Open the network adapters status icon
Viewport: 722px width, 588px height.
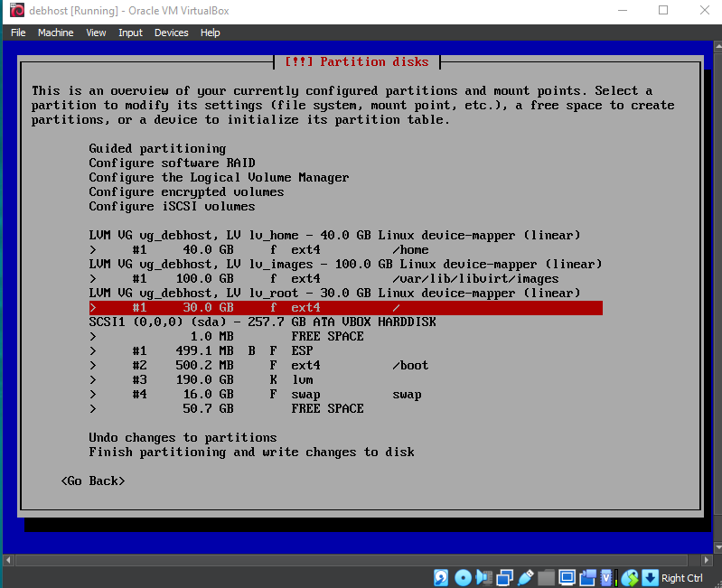[505, 577]
